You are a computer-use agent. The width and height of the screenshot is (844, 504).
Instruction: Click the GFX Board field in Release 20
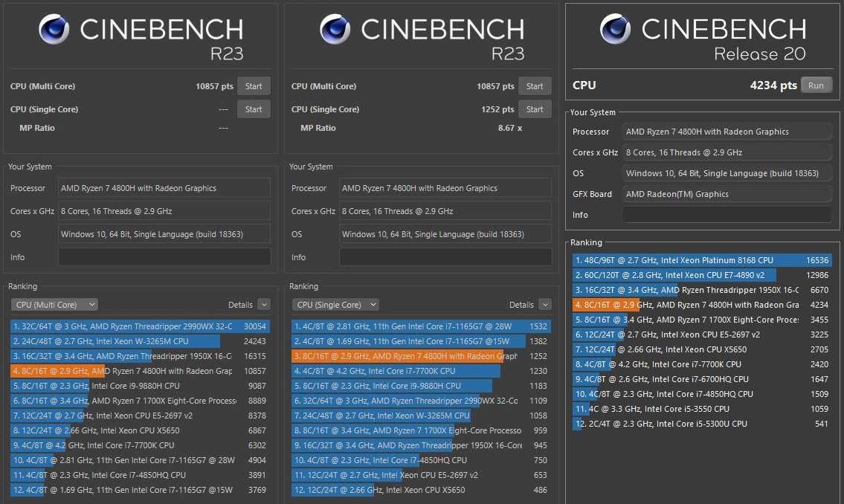click(x=727, y=194)
